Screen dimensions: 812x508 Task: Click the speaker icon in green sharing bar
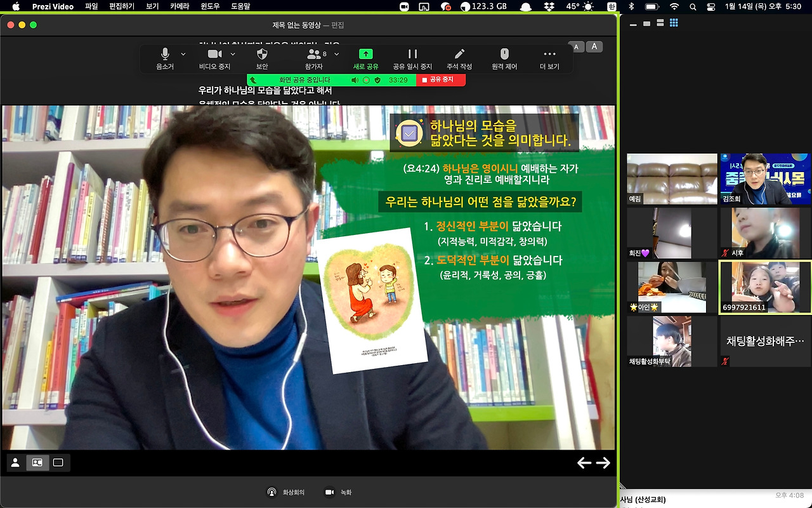click(355, 80)
